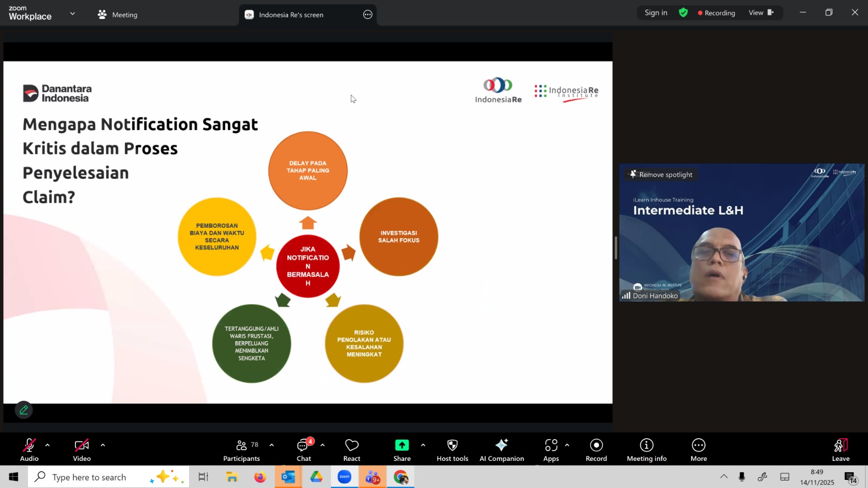868x488 pixels.
Task: Click the Sign in button
Action: pos(655,12)
